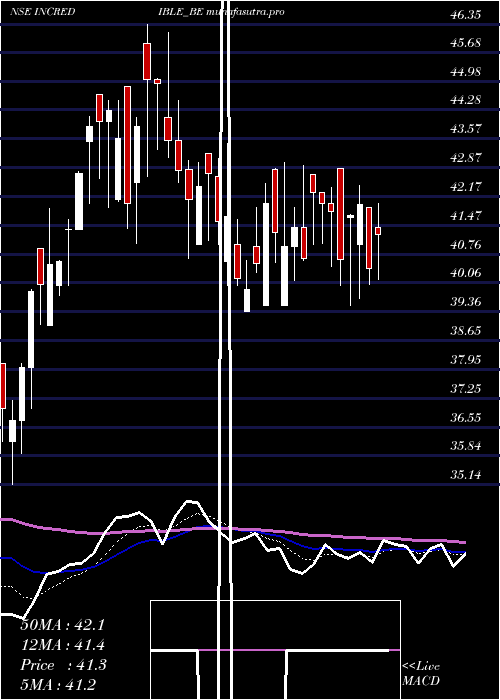Click the 36.55 price axis label
500x700 pixels.
tap(466, 418)
